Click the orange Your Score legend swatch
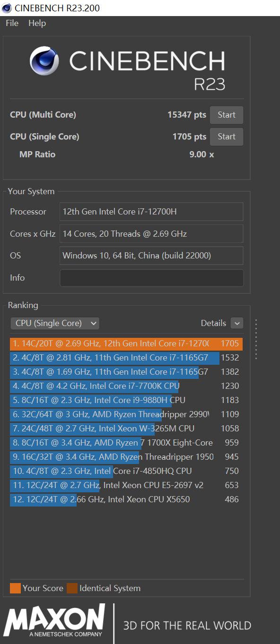 (x=15, y=588)
